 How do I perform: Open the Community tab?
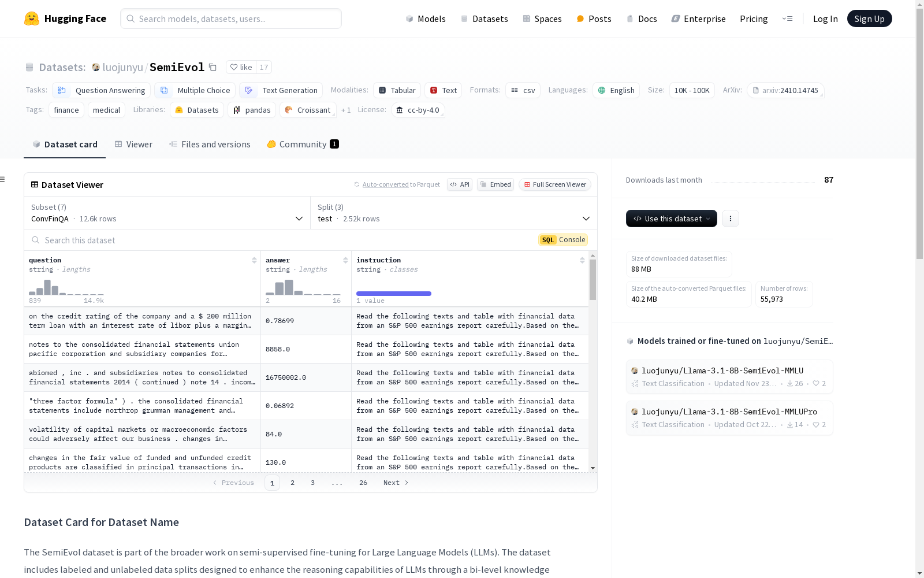pos(303,144)
